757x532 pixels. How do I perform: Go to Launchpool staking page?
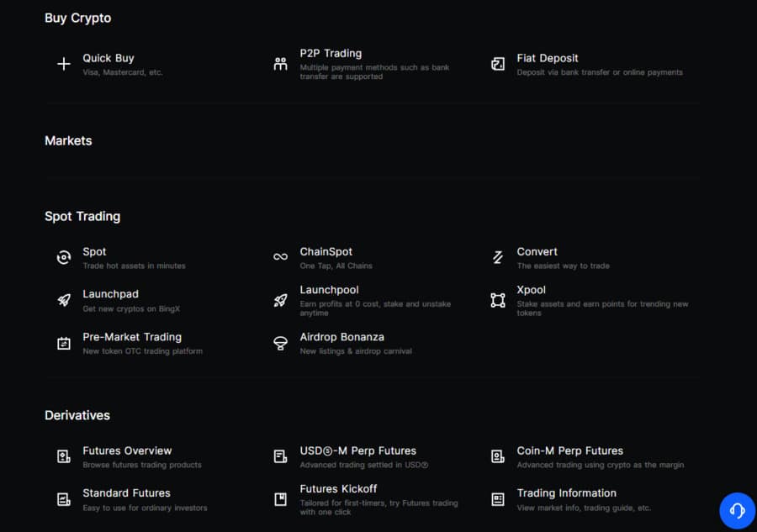click(x=329, y=290)
